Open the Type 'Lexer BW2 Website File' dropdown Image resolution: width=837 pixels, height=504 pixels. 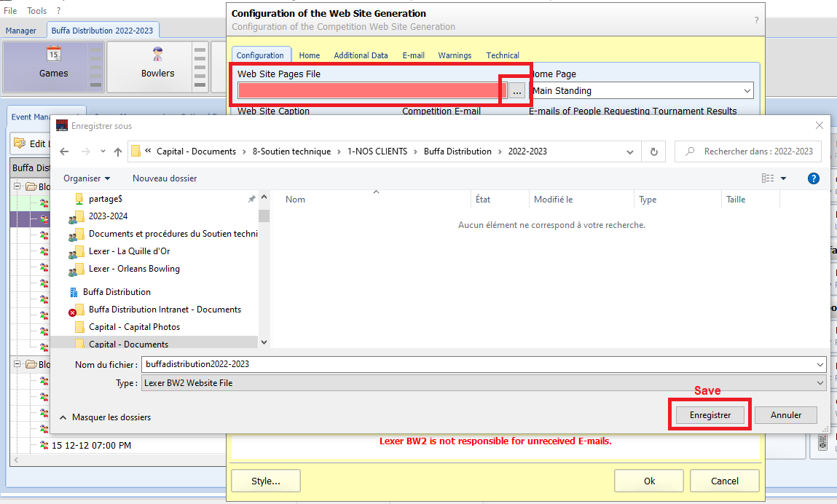pyautogui.click(x=484, y=383)
